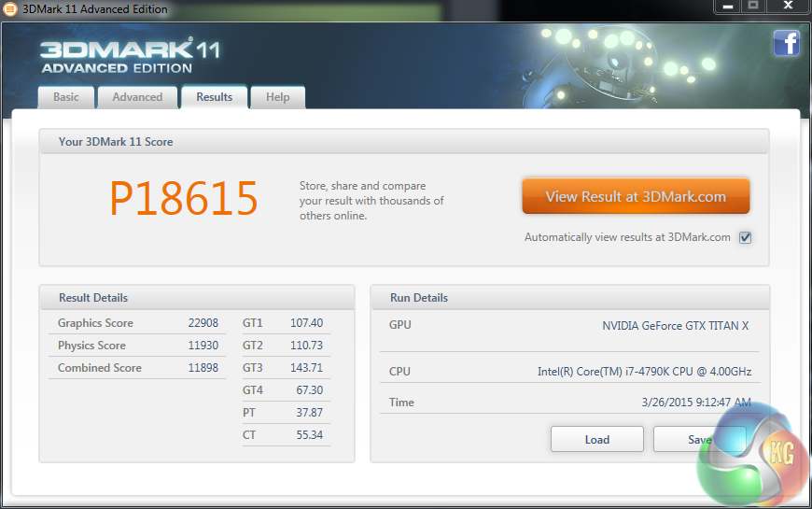Click the 3DMark 11 Advanced Edition logo

point(130,55)
